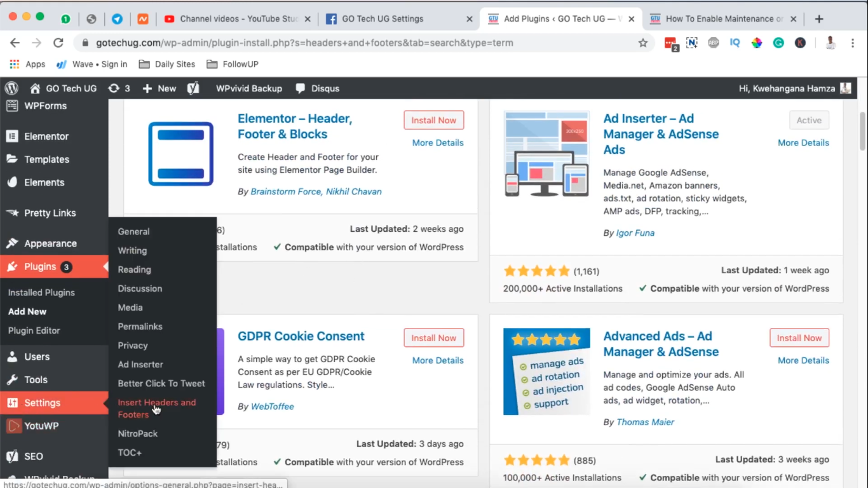Switch to Channel videos YouTube Studio tab
The height and width of the screenshot is (488, 868).
[238, 19]
